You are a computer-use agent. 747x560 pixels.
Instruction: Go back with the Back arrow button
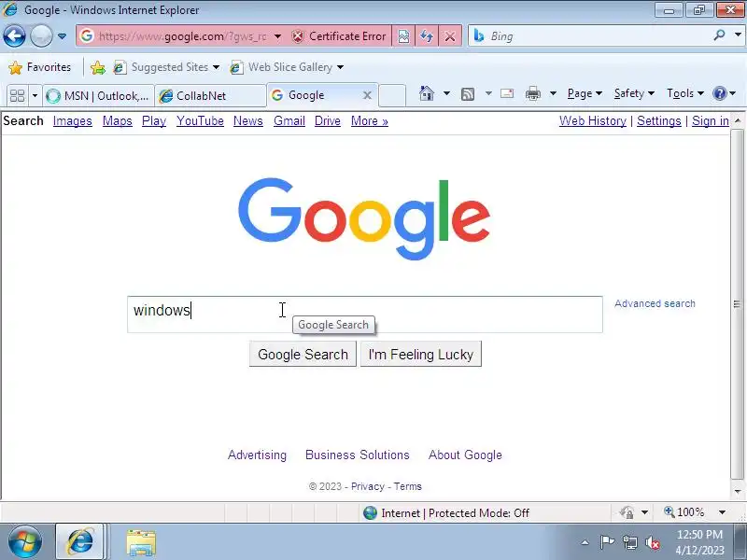coord(14,36)
